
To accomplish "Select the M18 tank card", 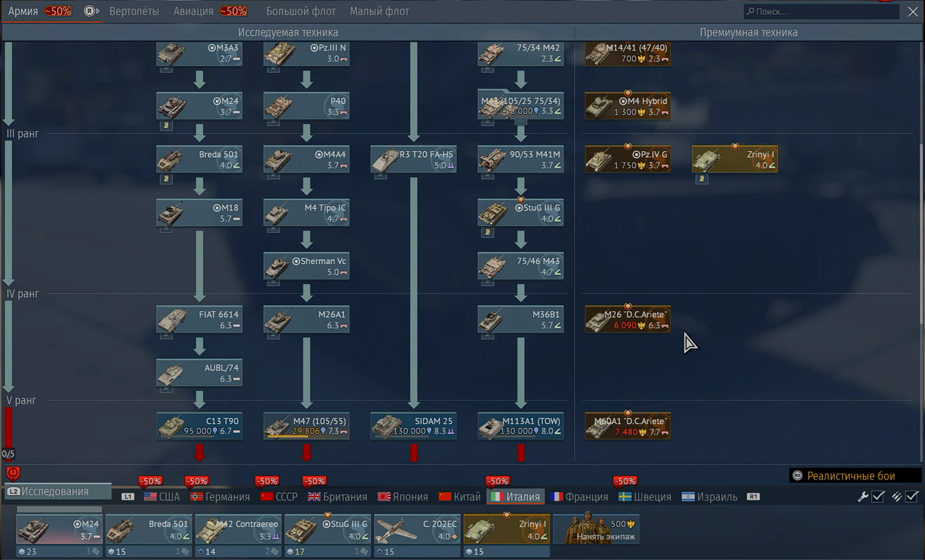I will click(x=199, y=213).
